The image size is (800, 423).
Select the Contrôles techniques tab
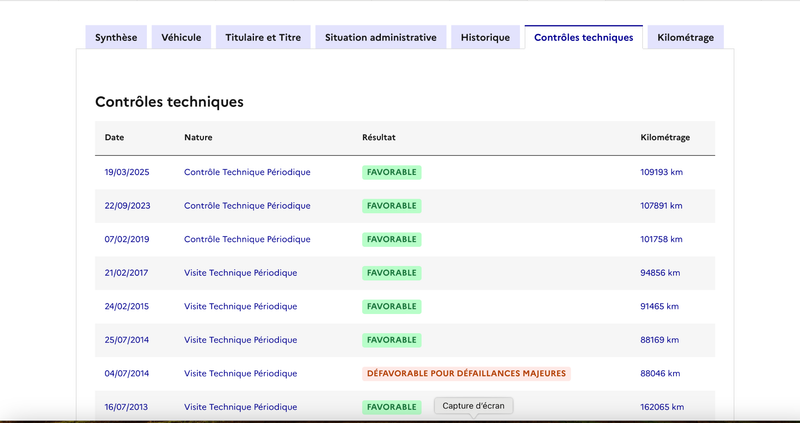584,37
